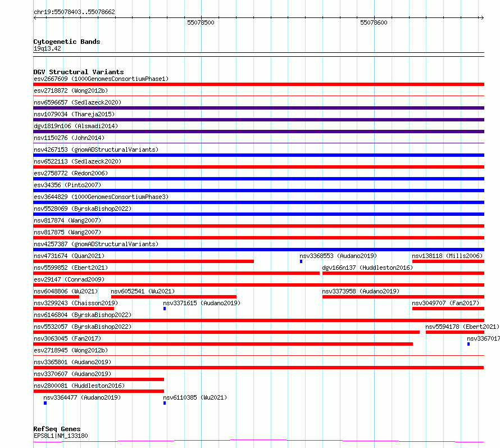The height and width of the screenshot is (448, 500).
Task: Click the left arrow end of the ruler
Action: (35, 18)
